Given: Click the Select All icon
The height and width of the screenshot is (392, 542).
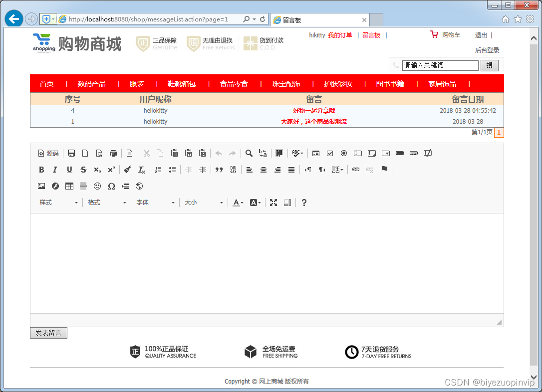Looking at the screenshot, I should pyautogui.click(x=279, y=153).
